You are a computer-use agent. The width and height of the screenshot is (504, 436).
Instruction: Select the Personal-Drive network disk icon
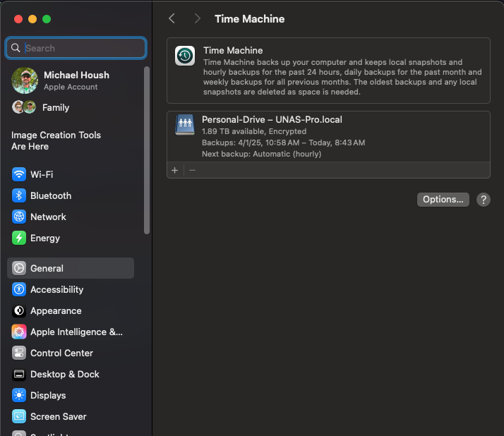coord(185,125)
